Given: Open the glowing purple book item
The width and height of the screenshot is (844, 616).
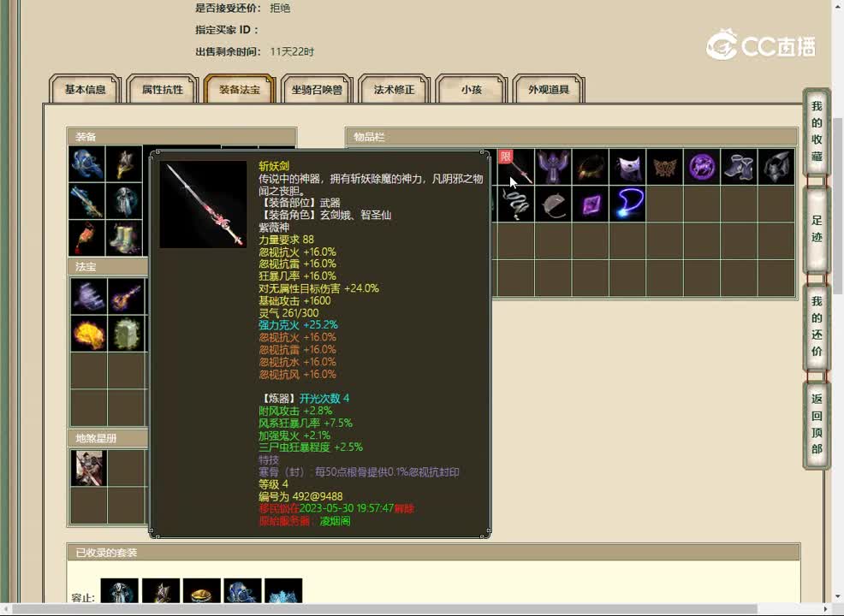Looking at the screenshot, I should point(591,204).
